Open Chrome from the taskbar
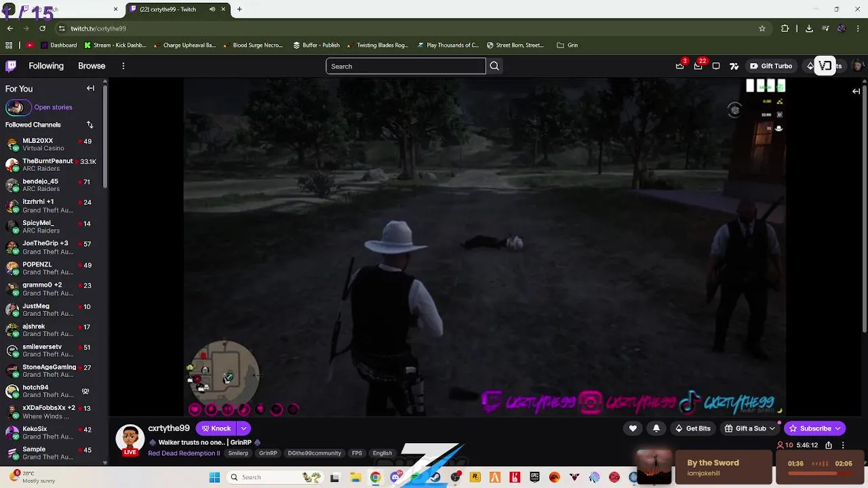This screenshot has width=868, height=488. click(x=375, y=477)
